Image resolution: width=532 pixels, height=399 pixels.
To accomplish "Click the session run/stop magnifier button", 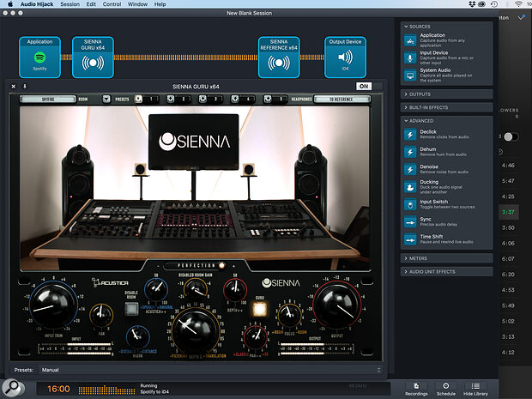I will pyautogui.click(x=13, y=388).
